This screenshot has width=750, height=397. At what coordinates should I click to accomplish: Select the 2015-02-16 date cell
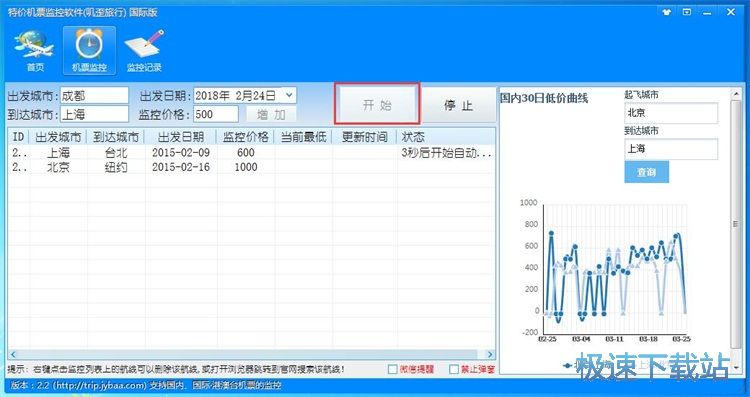click(x=181, y=167)
